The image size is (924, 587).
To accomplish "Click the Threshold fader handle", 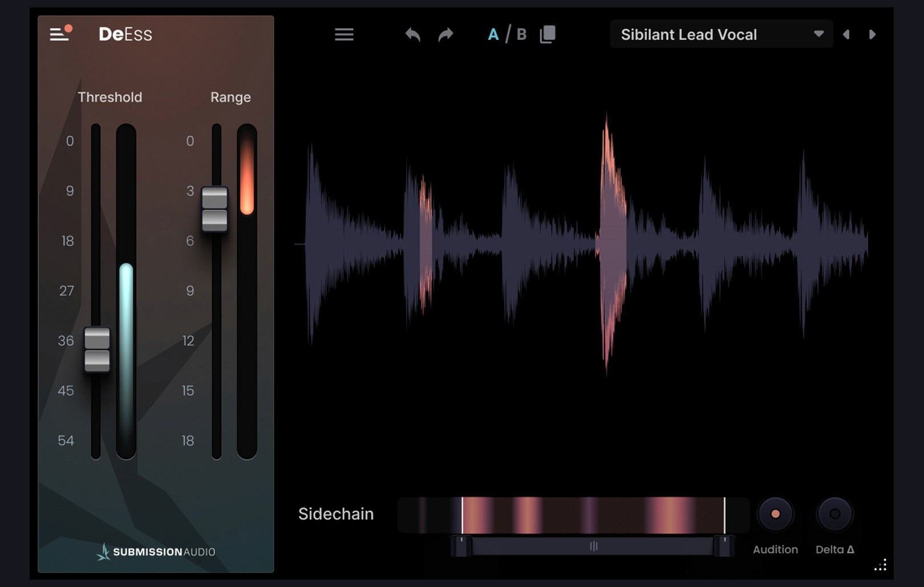I will [x=98, y=349].
